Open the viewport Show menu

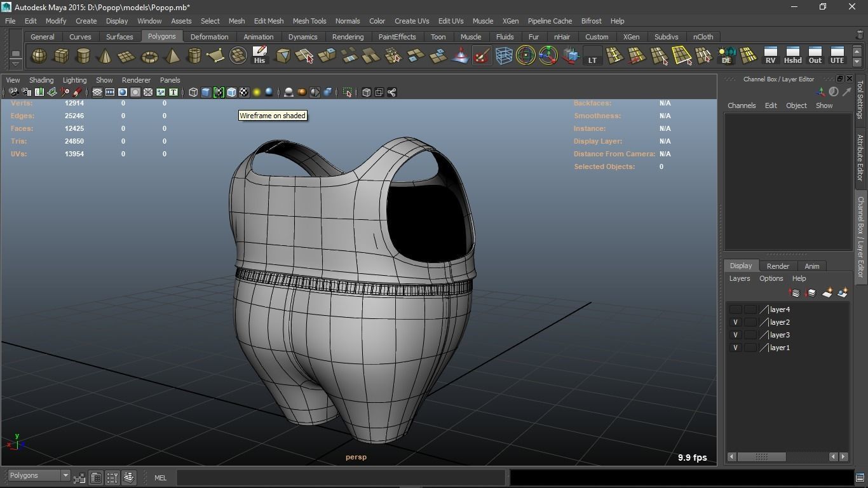104,80
